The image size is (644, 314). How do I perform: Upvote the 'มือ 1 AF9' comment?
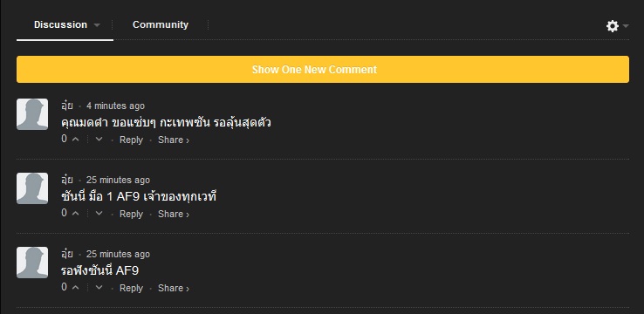coord(75,214)
